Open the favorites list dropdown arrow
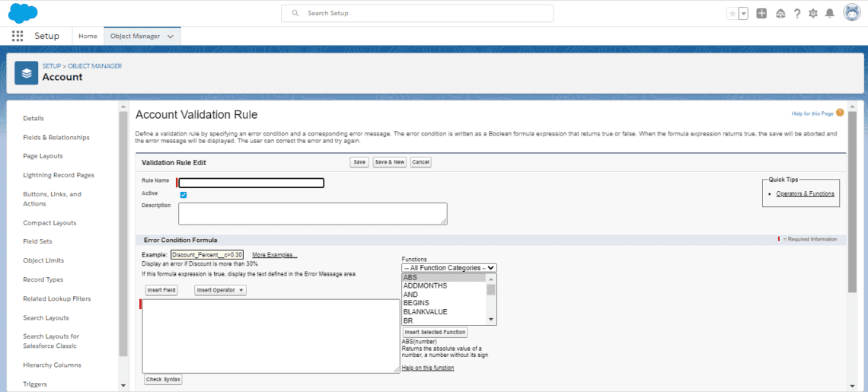The width and height of the screenshot is (868, 392). coord(743,13)
